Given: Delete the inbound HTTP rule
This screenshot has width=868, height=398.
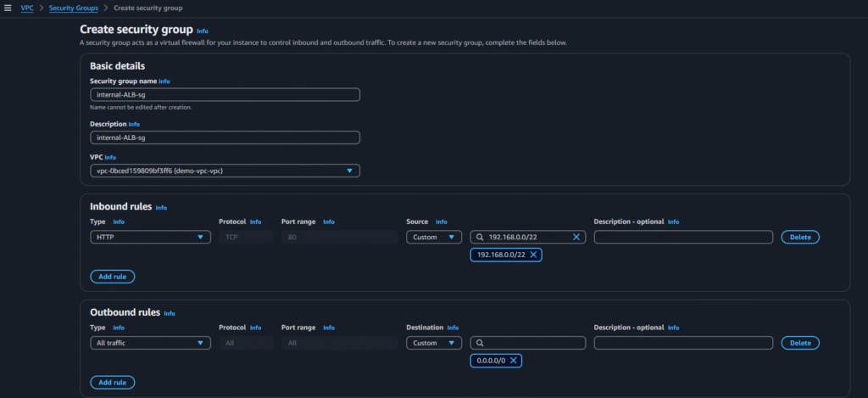Looking at the screenshot, I should (x=800, y=238).
